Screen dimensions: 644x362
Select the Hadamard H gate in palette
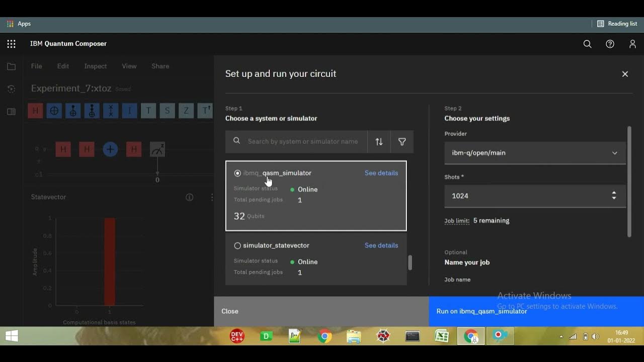[x=35, y=111]
